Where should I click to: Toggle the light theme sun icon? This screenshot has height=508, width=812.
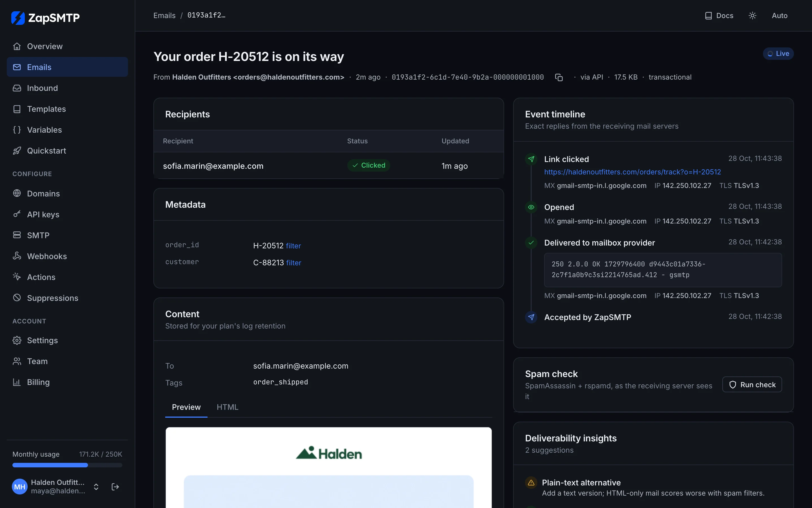tap(752, 16)
